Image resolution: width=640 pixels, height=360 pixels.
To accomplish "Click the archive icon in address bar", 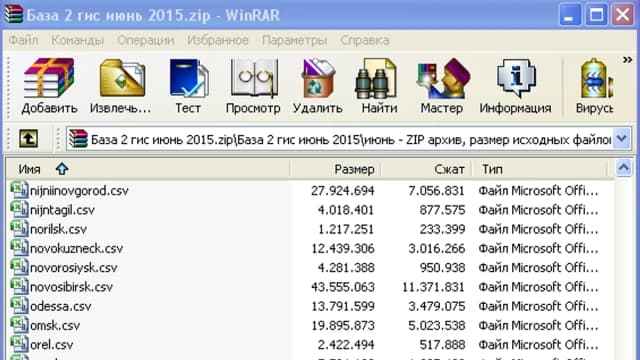I will click(x=78, y=139).
